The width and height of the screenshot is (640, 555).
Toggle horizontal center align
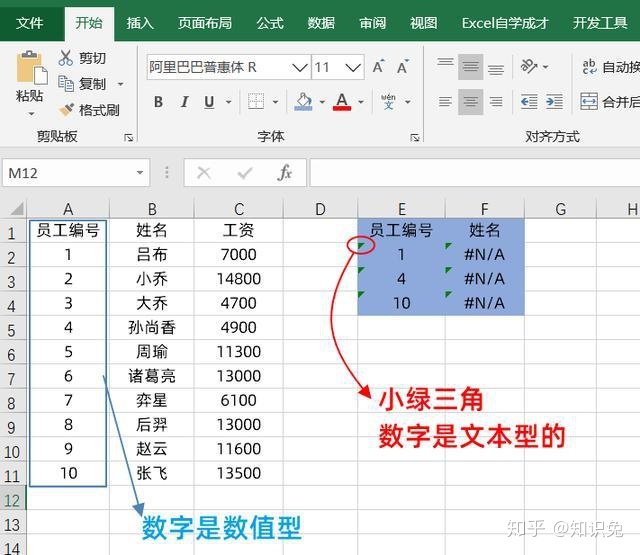pos(471,101)
